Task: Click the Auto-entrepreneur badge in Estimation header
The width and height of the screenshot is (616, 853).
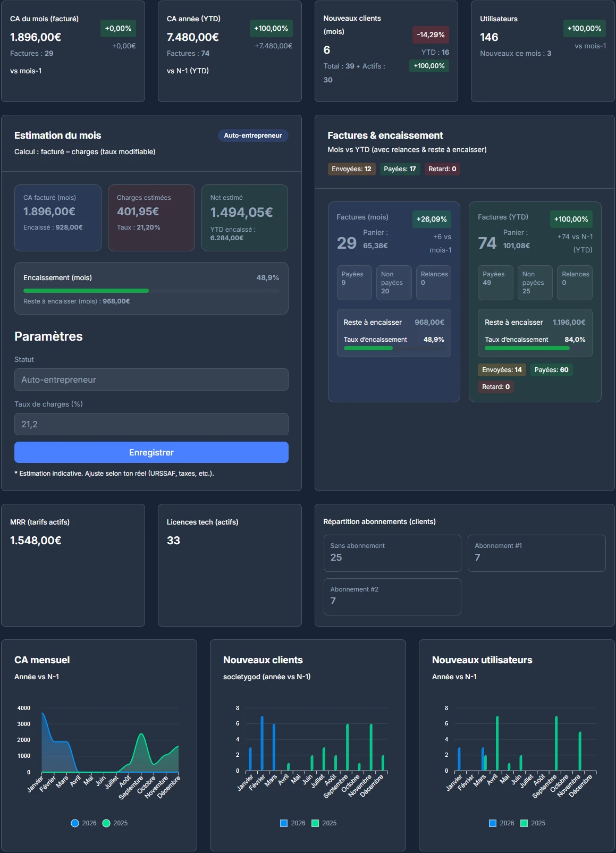Action: pos(253,136)
